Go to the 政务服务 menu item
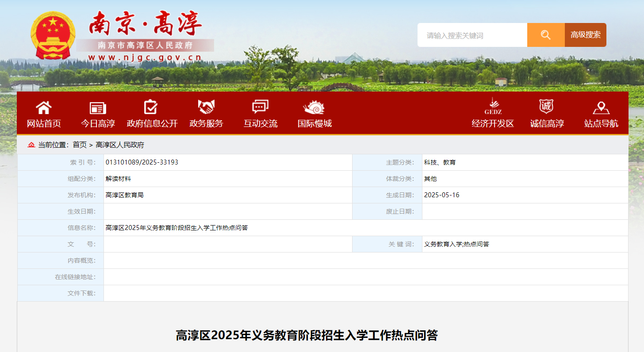The height and width of the screenshot is (352, 644). pos(206,124)
